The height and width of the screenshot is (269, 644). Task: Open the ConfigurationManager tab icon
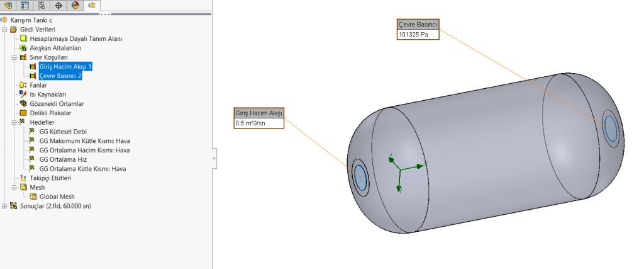42,6
